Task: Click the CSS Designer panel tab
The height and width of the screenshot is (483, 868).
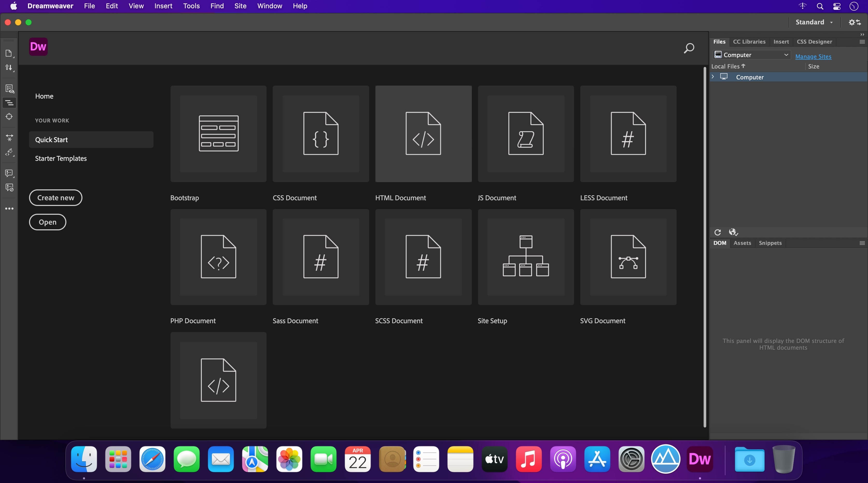Action: pyautogui.click(x=815, y=41)
